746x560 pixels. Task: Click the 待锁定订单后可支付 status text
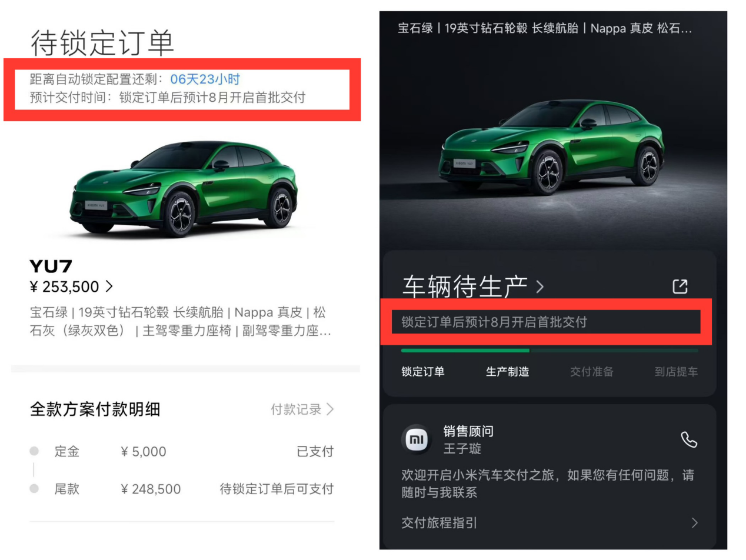tap(277, 489)
